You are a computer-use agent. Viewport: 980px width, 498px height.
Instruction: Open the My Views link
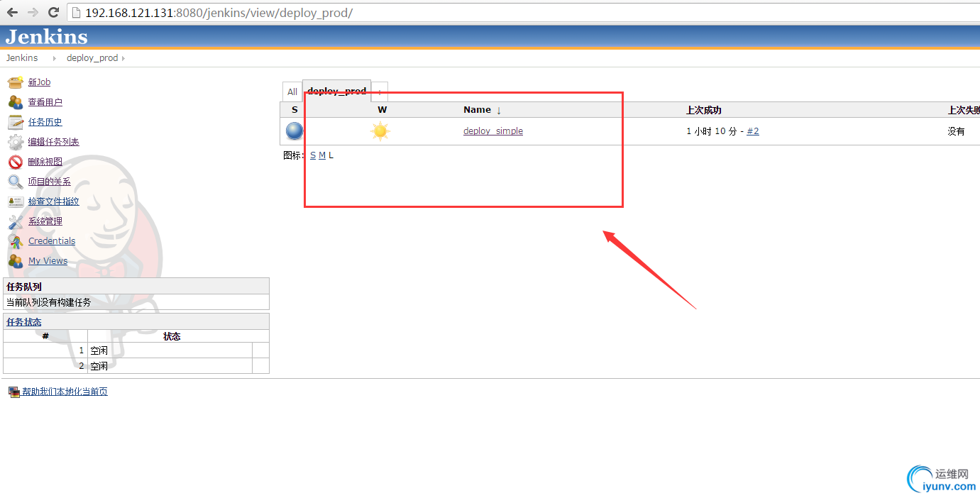point(48,261)
